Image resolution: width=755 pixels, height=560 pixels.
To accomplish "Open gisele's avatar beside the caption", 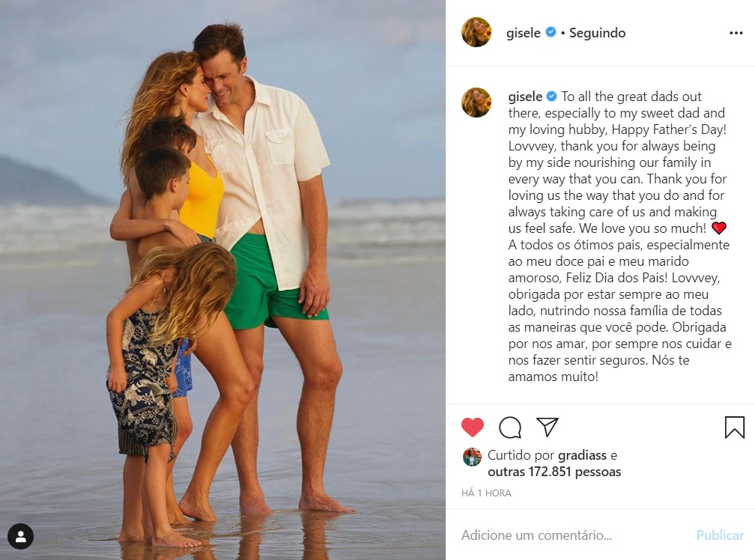I will [476, 103].
